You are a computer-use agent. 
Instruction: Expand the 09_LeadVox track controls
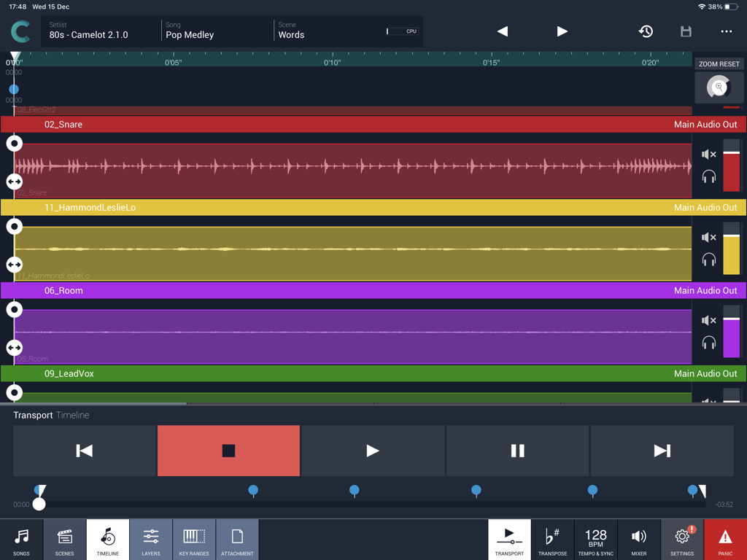coord(14,392)
